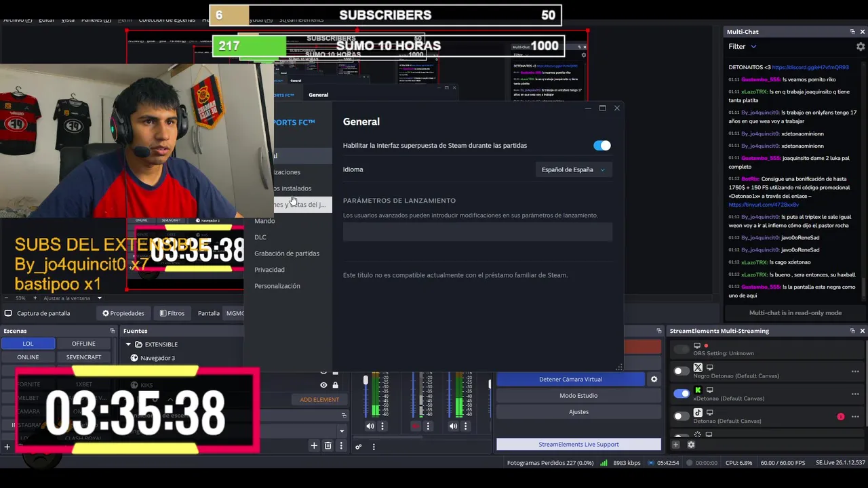Click the Navegador 3 globe icon
The width and height of the screenshot is (868, 488).
pyautogui.click(x=134, y=358)
